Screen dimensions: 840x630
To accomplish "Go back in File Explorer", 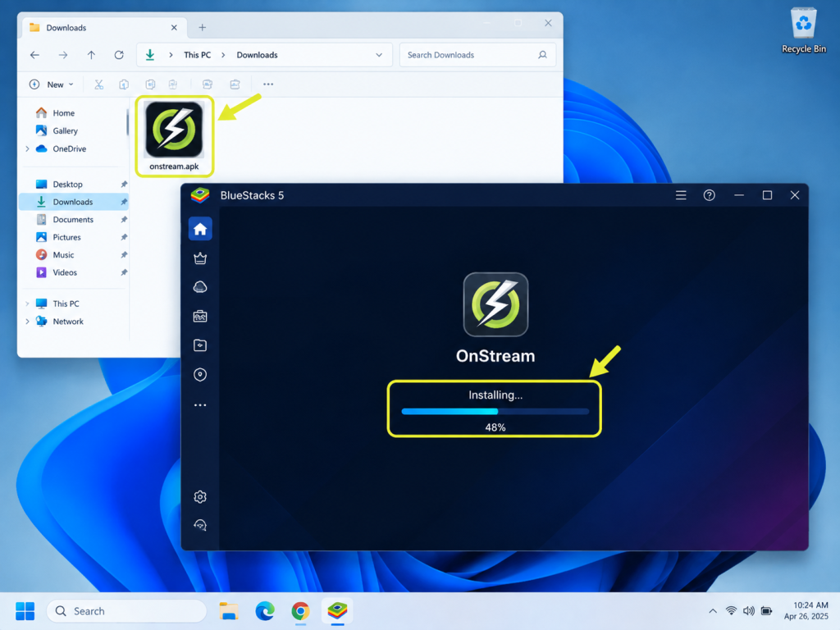I will tap(34, 55).
